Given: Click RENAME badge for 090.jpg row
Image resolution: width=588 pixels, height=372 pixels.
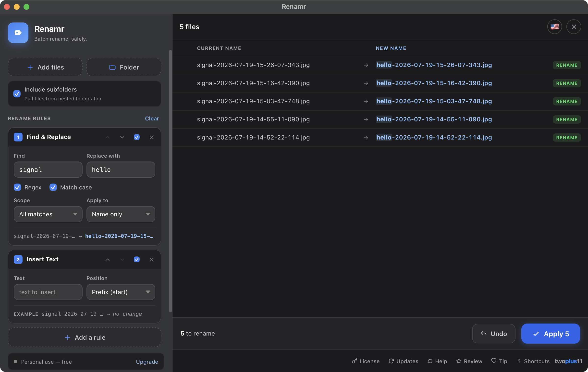Looking at the screenshot, I should click(567, 119).
